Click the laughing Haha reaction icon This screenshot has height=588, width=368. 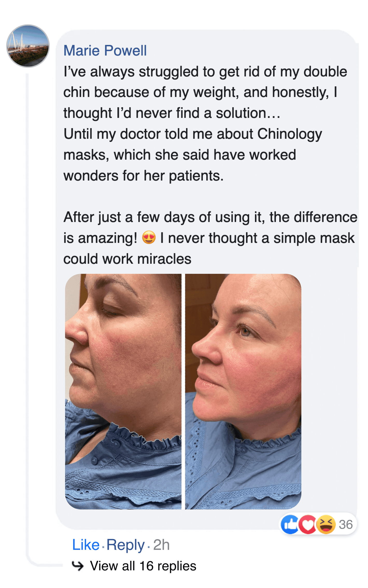click(326, 525)
